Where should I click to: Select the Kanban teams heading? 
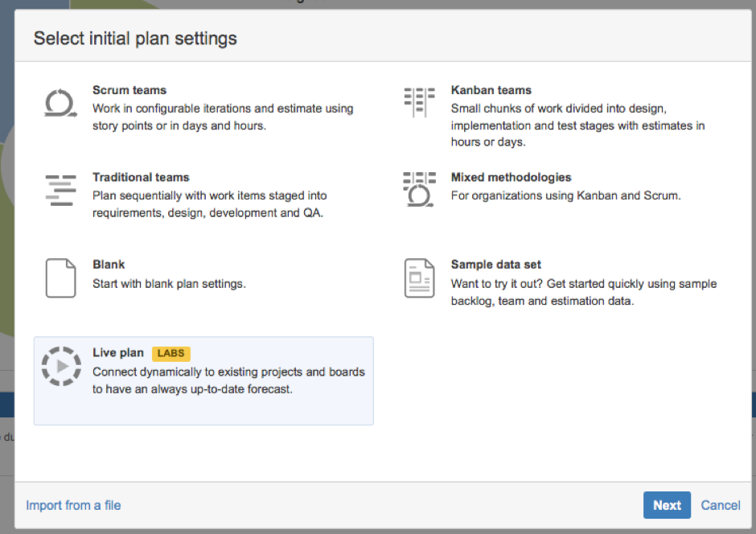coord(491,90)
